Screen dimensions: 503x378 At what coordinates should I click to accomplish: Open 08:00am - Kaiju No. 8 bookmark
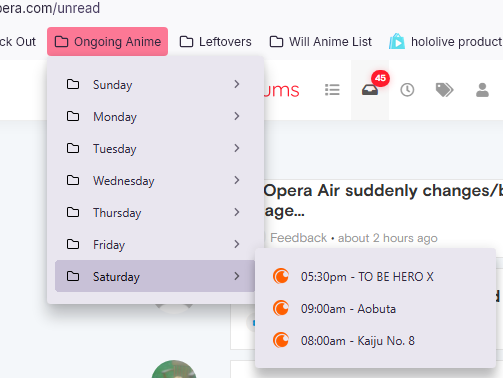click(x=375, y=340)
